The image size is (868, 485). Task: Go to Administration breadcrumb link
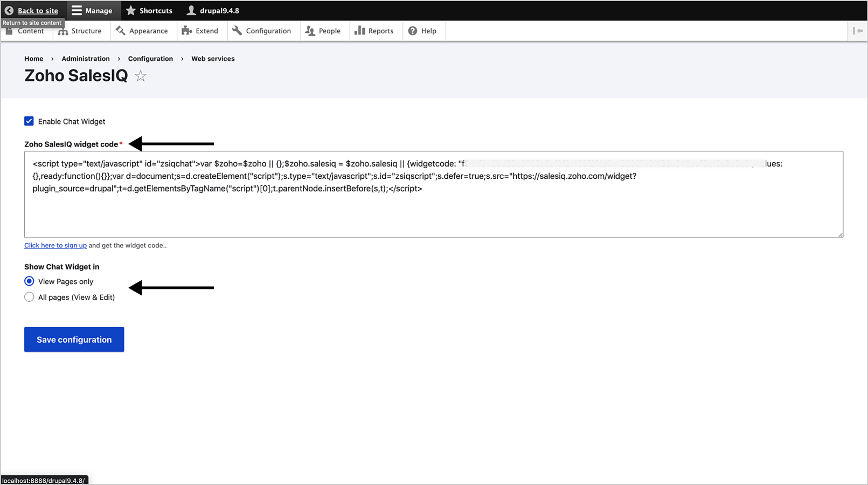(x=86, y=59)
